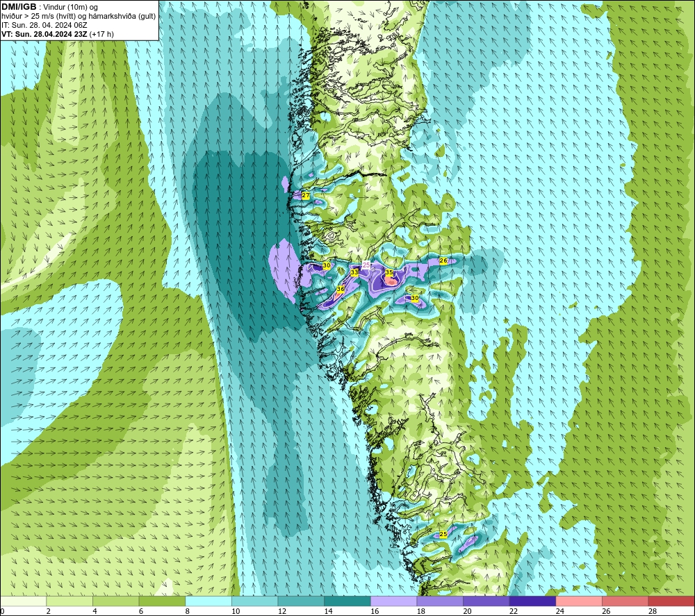The height and width of the screenshot is (616, 695).
Task: Click the 'VT: Sun. 28.04.2024 23Z' valid time
Action: click(44, 34)
